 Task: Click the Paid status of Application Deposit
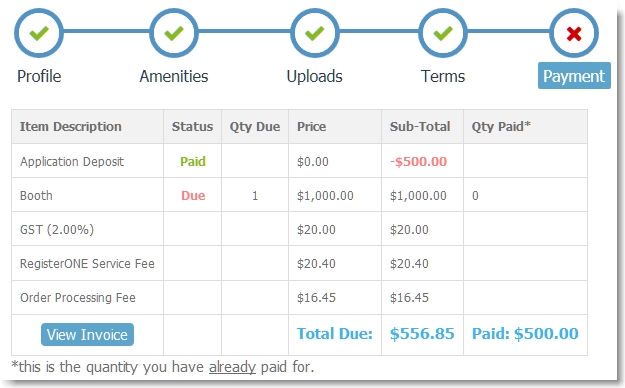pos(193,161)
